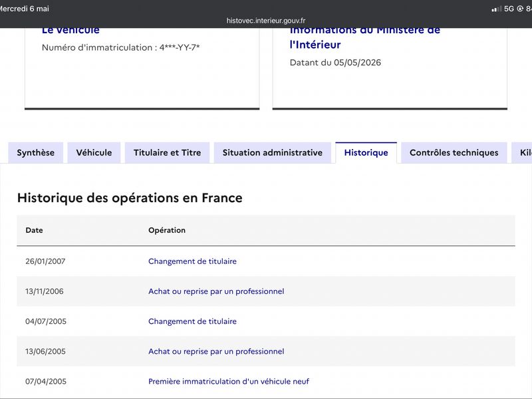This screenshot has width=532, height=399.
Task: Tap the histovec.interieur.gouv.fr address bar
Action: [x=266, y=21]
